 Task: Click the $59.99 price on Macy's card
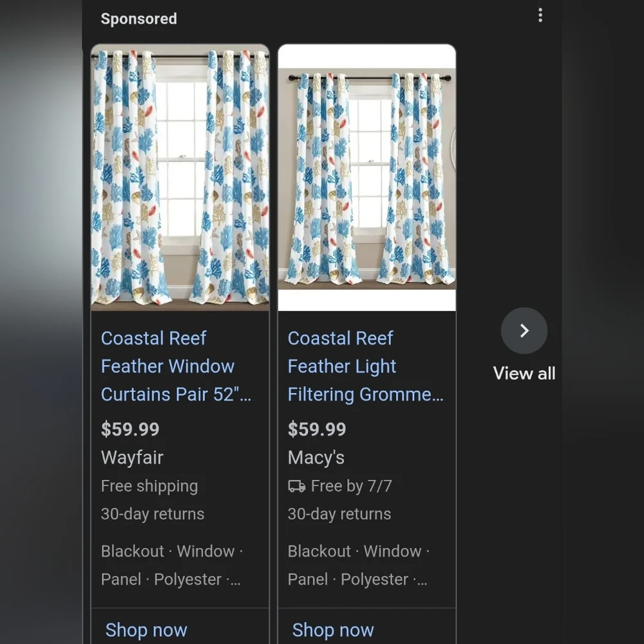pos(317,429)
